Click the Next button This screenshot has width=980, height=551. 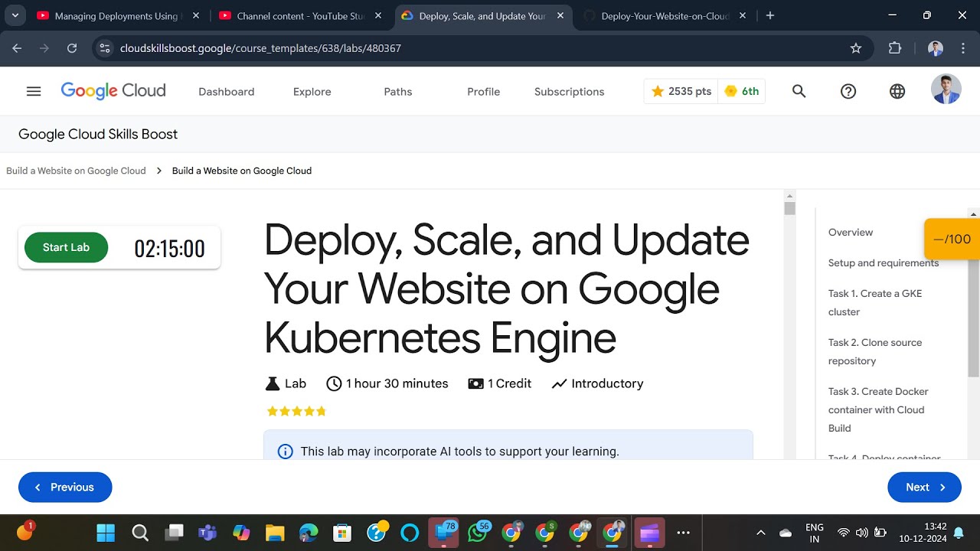(924, 487)
